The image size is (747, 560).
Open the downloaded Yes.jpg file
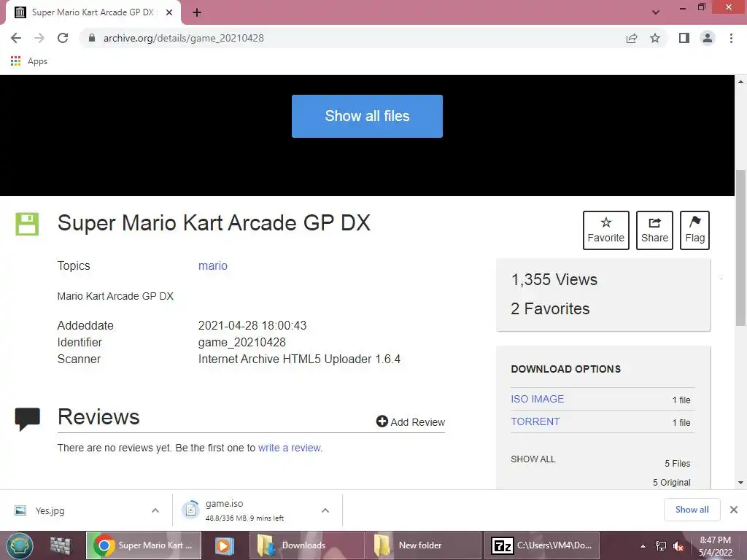click(x=50, y=510)
